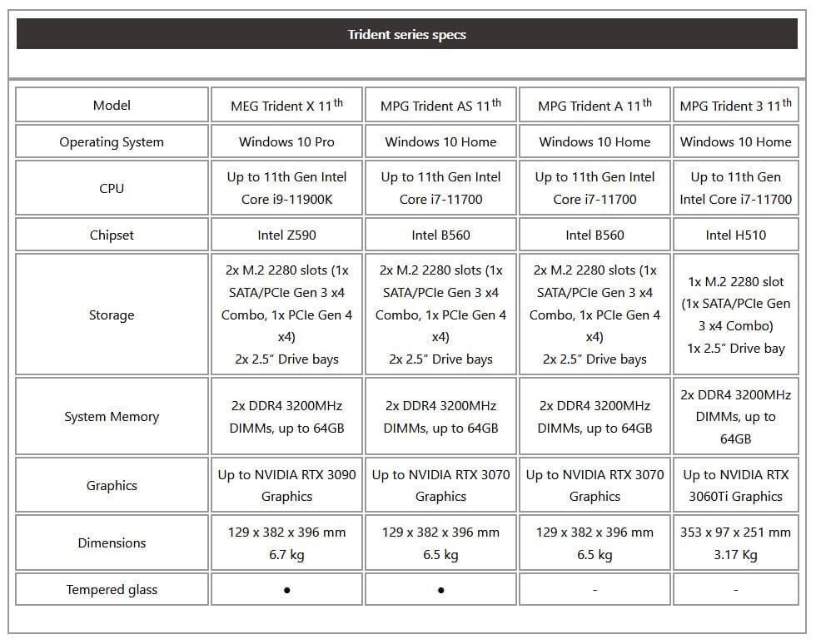This screenshot has width=816, height=644.
Task: Click 'Intel B560' under MPG Trident AS
Action: coord(440,235)
